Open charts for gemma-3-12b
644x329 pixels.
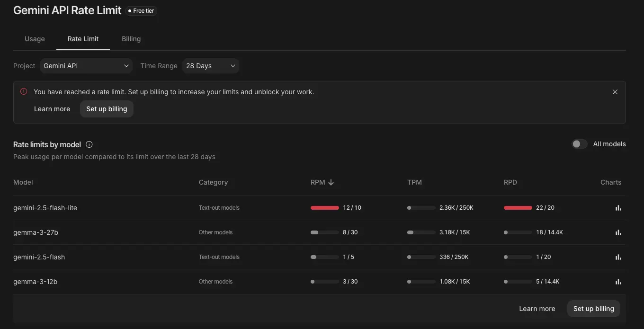618,282
